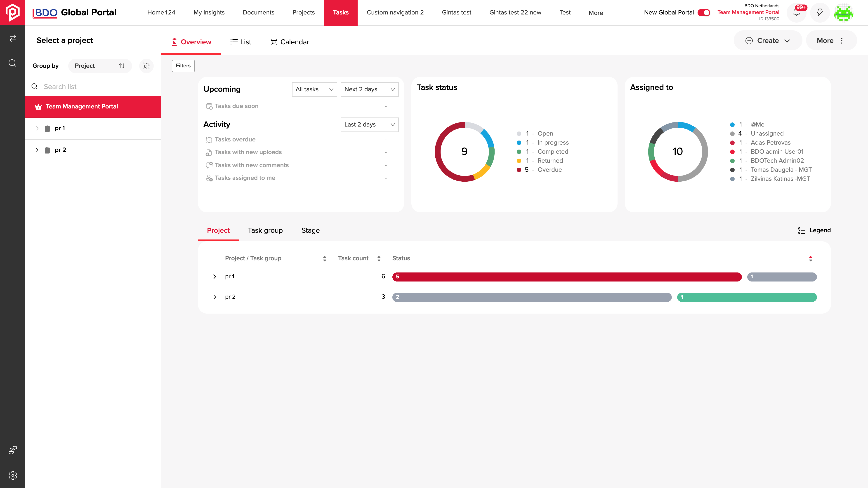Open the user roles sidebar icon
868x488 pixels.
pyautogui.click(x=12, y=450)
